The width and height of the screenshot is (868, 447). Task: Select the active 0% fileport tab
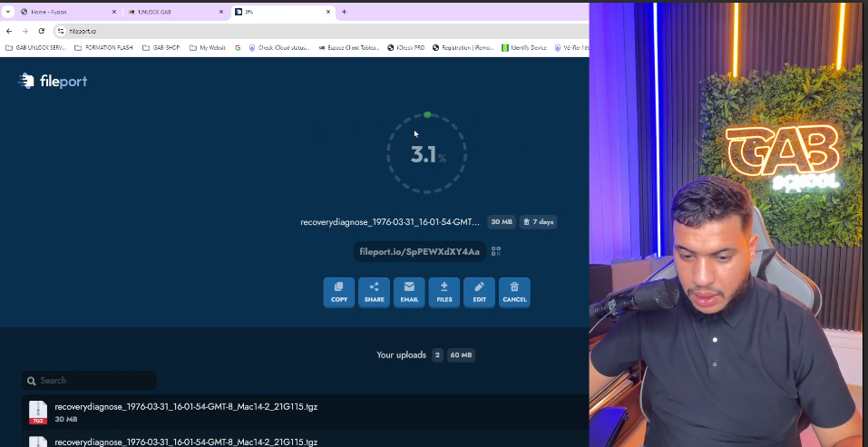pos(283,12)
